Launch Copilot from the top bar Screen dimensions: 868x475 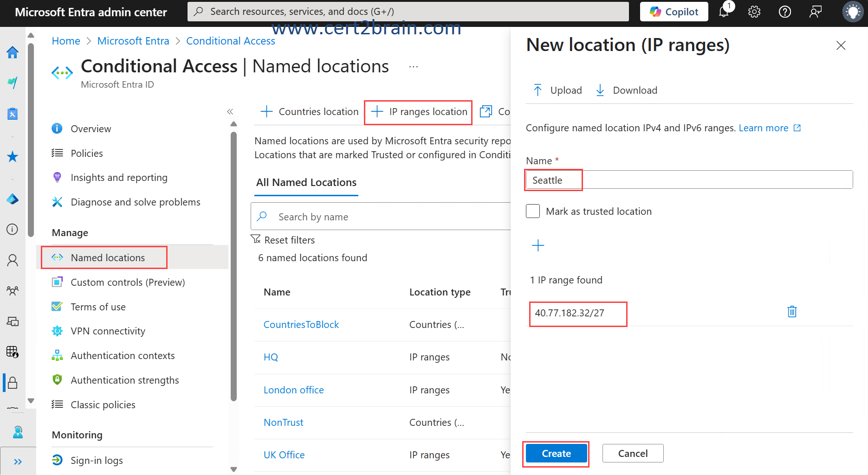pos(674,12)
